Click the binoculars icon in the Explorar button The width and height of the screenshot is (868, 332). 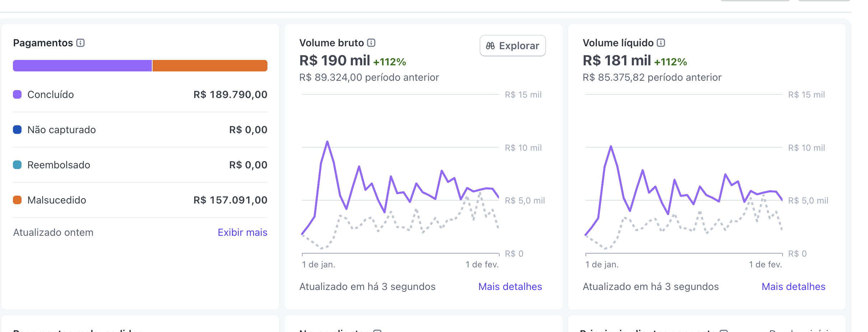(x=490, y=46)
